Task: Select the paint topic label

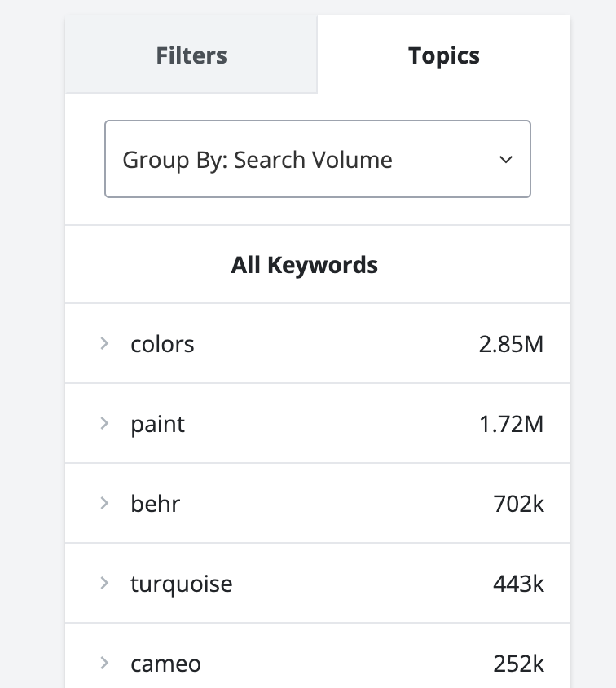Action: 157,424
